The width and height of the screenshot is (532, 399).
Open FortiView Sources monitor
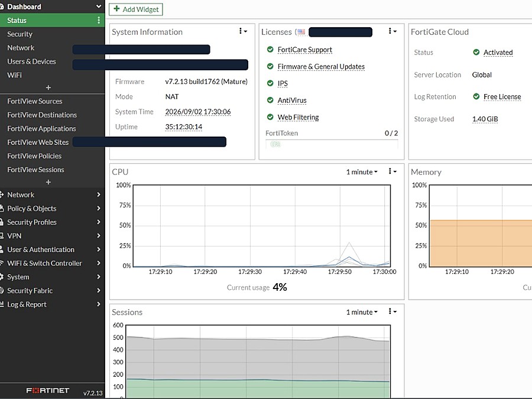point(35,101)
